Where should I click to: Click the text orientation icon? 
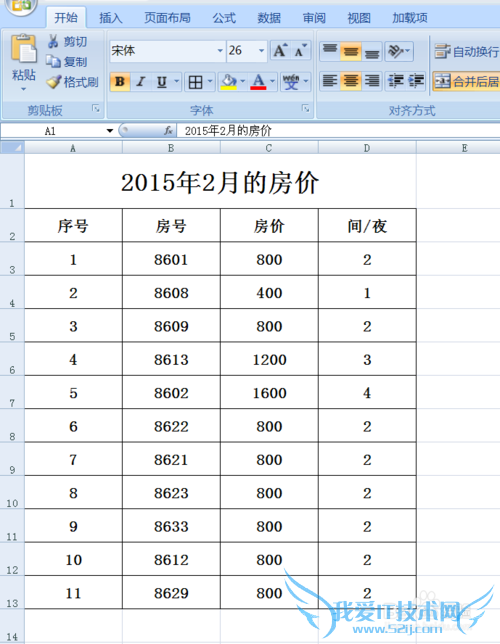(396, 51)
